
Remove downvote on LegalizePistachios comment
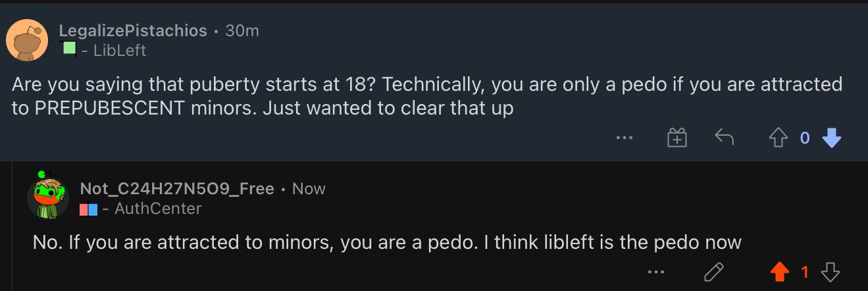(832, 138)
